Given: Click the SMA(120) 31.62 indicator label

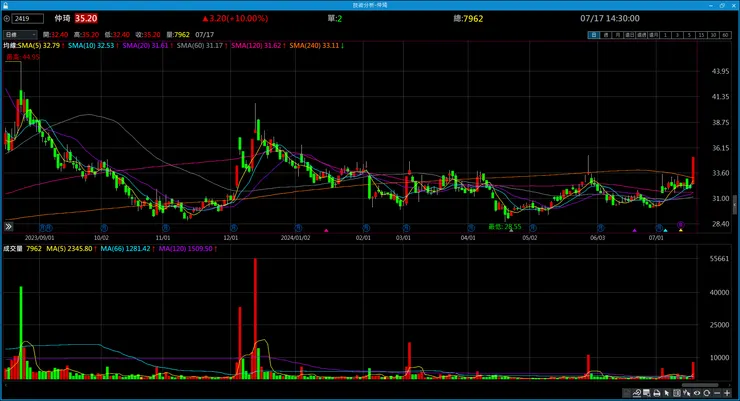Looking at the screenshot, I should tap(256, 45).
